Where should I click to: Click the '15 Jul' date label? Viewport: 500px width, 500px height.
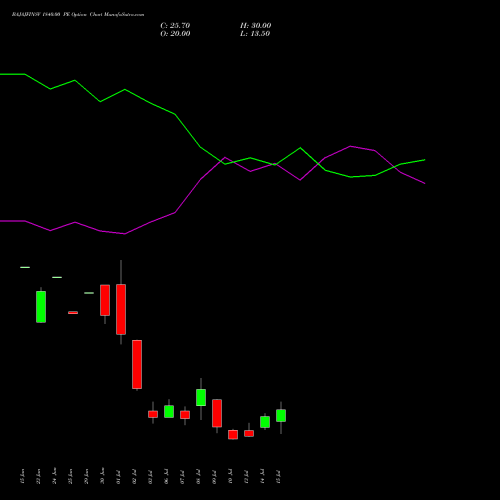pos(278,477)
